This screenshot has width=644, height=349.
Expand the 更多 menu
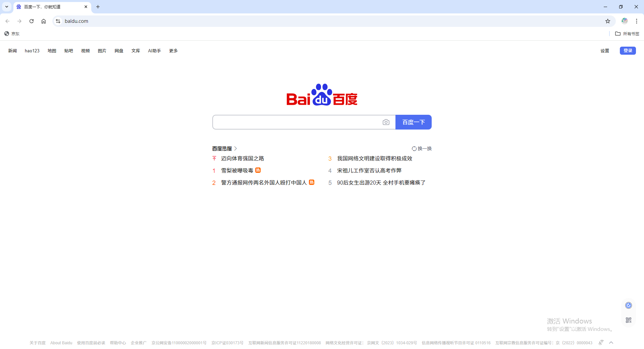click(173, 51)
